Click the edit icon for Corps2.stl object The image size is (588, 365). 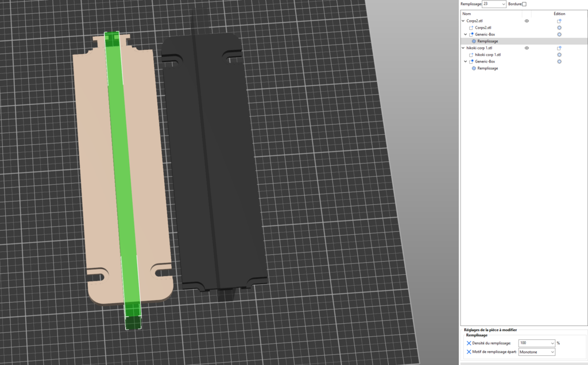tap(559, 21)
